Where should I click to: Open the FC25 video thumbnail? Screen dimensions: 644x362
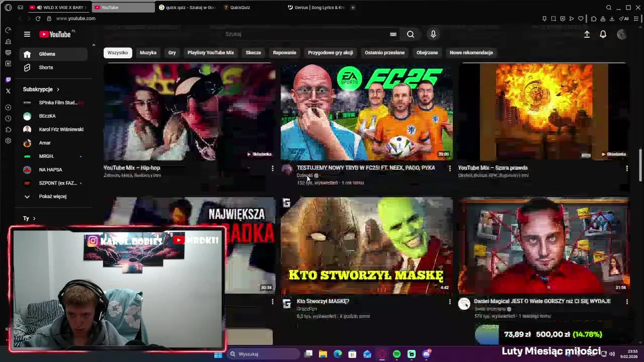point(367,112)
